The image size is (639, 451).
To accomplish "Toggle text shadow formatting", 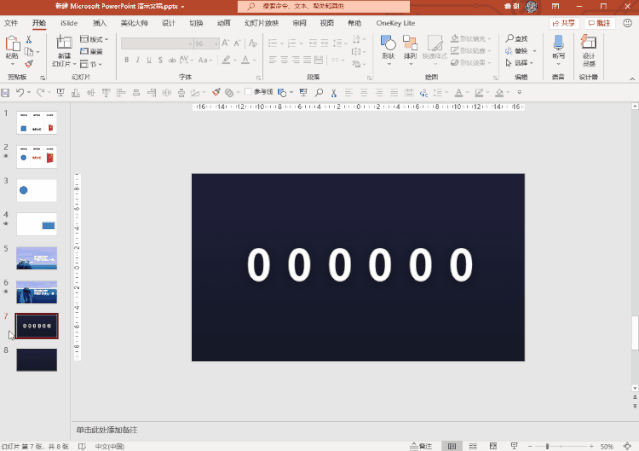I will point(161,60).
